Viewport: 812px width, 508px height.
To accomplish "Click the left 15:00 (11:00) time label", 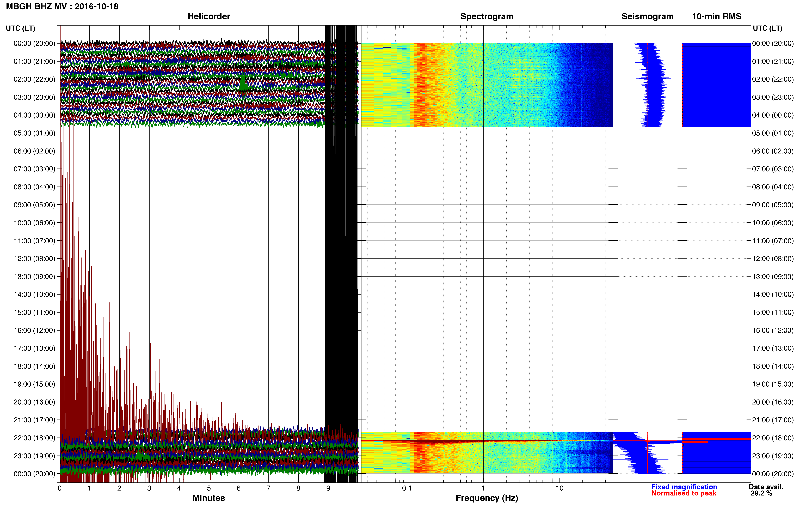I will pos(34,312).
